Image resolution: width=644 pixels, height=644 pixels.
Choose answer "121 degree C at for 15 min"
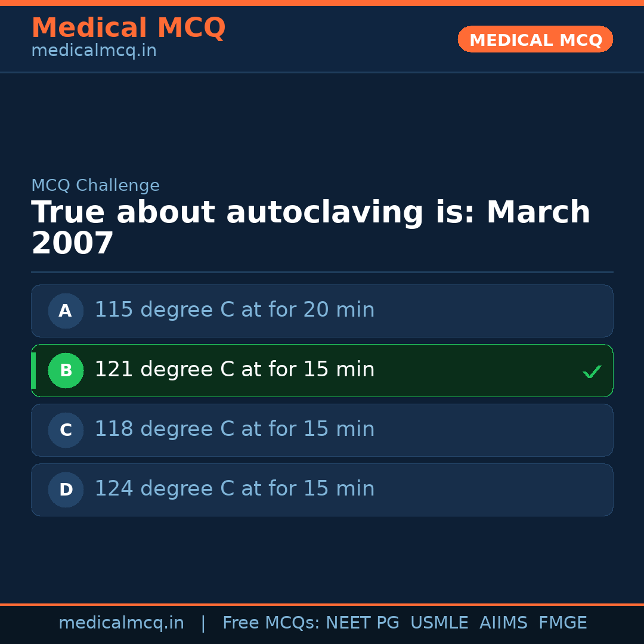click(234, 370)
